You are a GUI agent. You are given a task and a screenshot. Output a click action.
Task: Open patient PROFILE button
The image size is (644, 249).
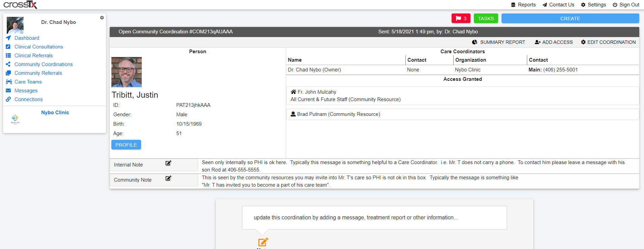[126, 145]
